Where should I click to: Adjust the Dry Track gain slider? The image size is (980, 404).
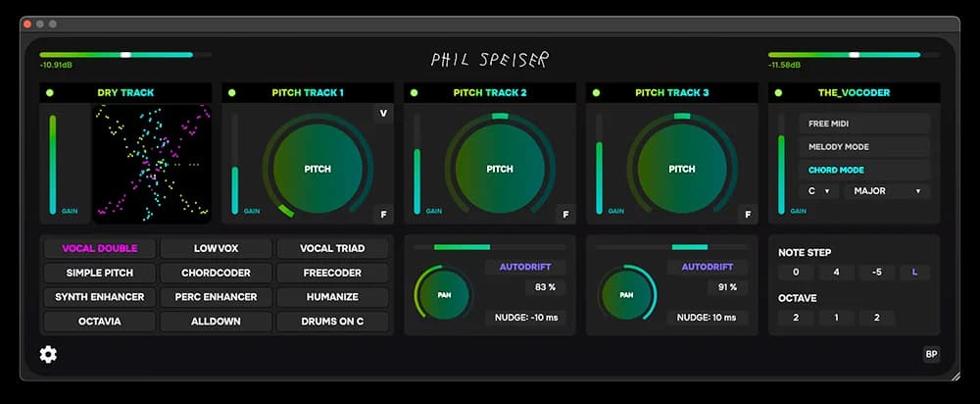(53, 165)
